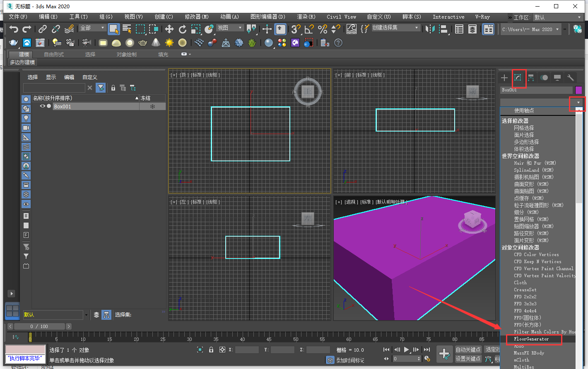Click the material sphere editor icon
The height and width of the screenshot is (369, 588).
tap(269, 43)
